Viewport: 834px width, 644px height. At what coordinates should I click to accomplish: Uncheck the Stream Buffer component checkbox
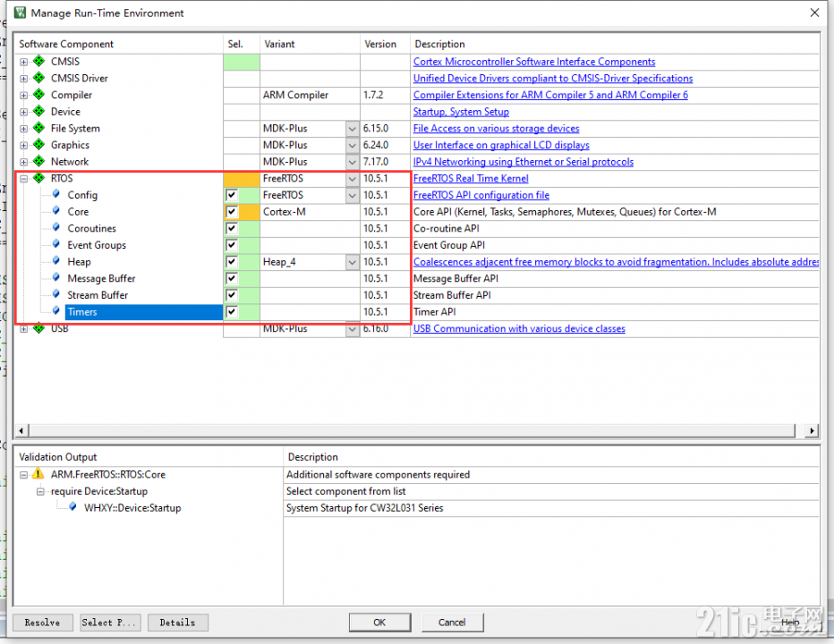point(232,294)
